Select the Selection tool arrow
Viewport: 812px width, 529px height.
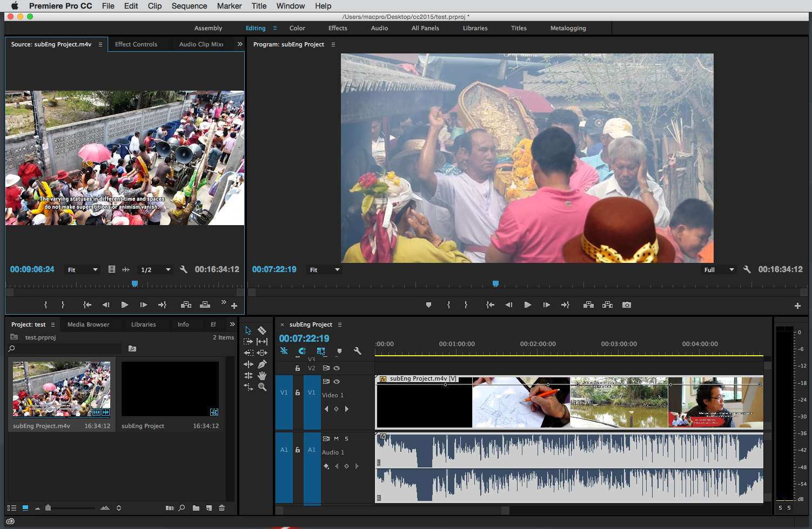pos(248,330)
